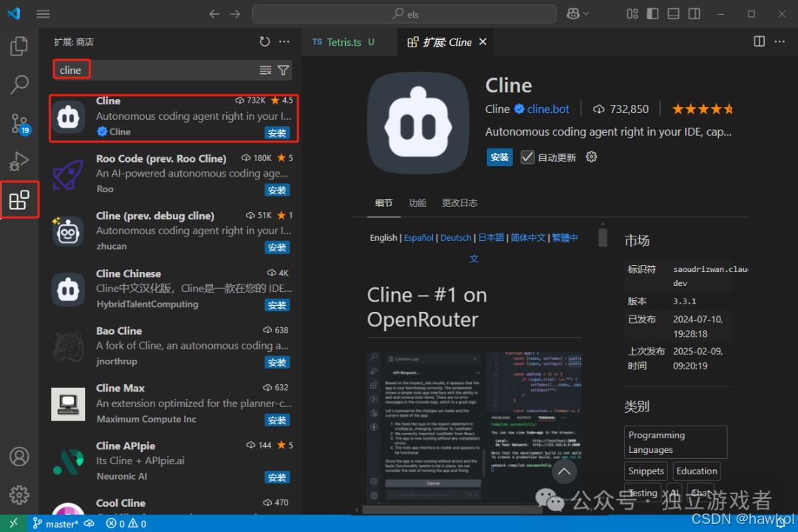Screen dimensions: 798x532
Task: Open the 简体中文 readme link
Action: coord(528,238)
